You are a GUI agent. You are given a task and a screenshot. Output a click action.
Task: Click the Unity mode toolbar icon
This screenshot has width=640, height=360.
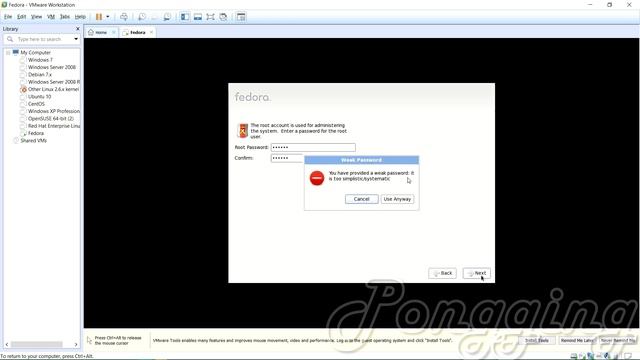[223, 17]
